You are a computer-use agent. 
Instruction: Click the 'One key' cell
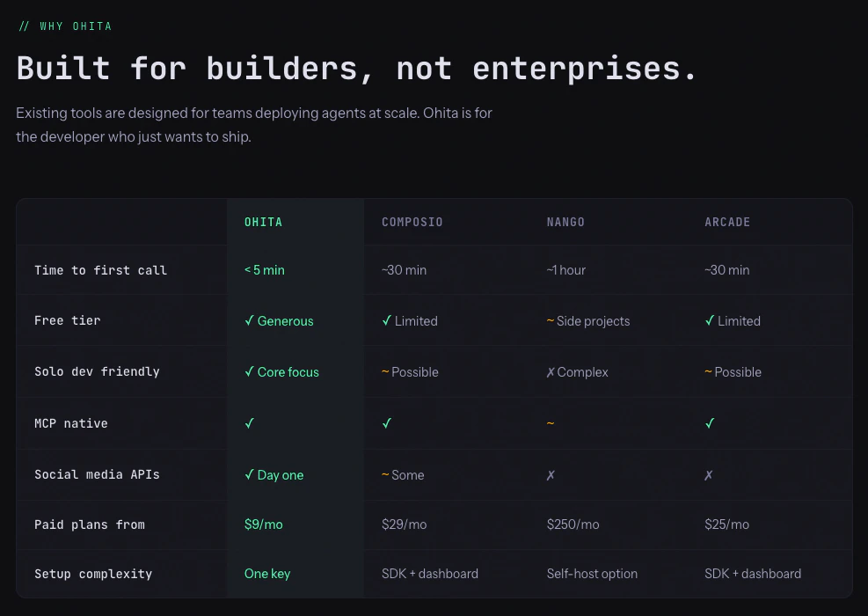click(x=267, y=574)
